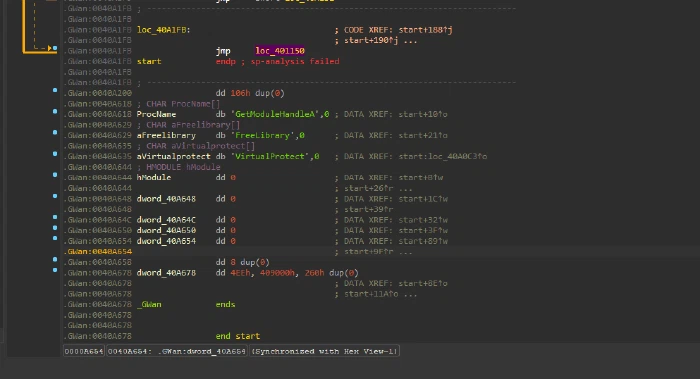
Task: Select dword_40A678 label
Action: click(166, 273)
